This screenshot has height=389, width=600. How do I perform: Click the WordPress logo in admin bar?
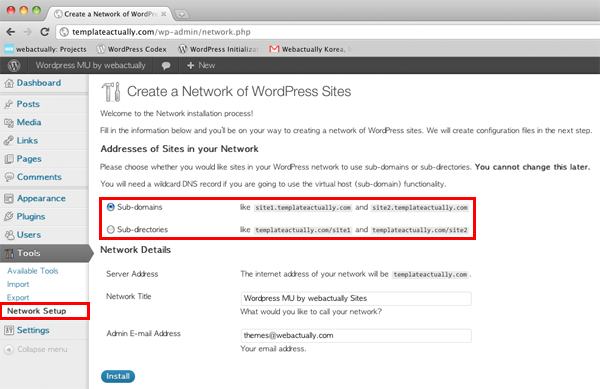coord(14,65)
